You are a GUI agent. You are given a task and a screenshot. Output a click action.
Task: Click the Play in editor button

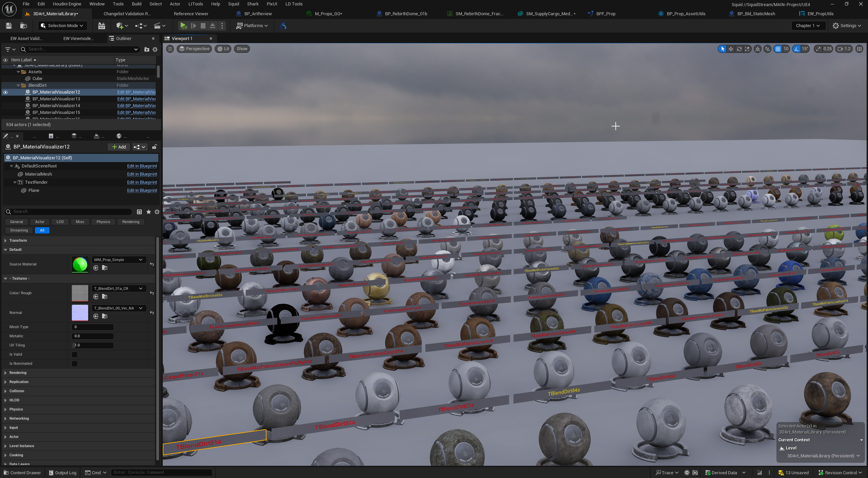[183, 26]
